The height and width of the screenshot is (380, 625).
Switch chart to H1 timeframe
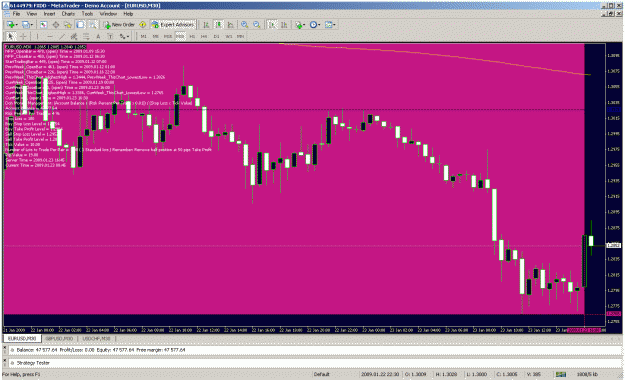[192, 36]
